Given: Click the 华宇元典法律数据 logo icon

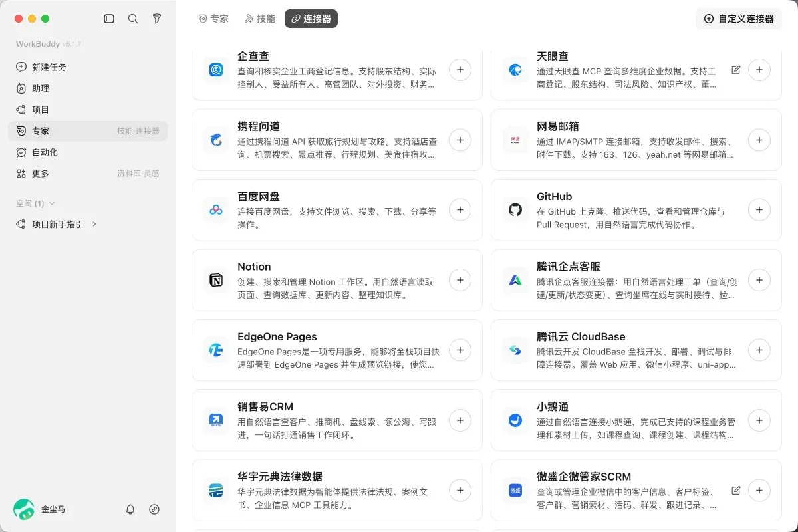Looking at the screenshot, I should (x=216, y=491).
